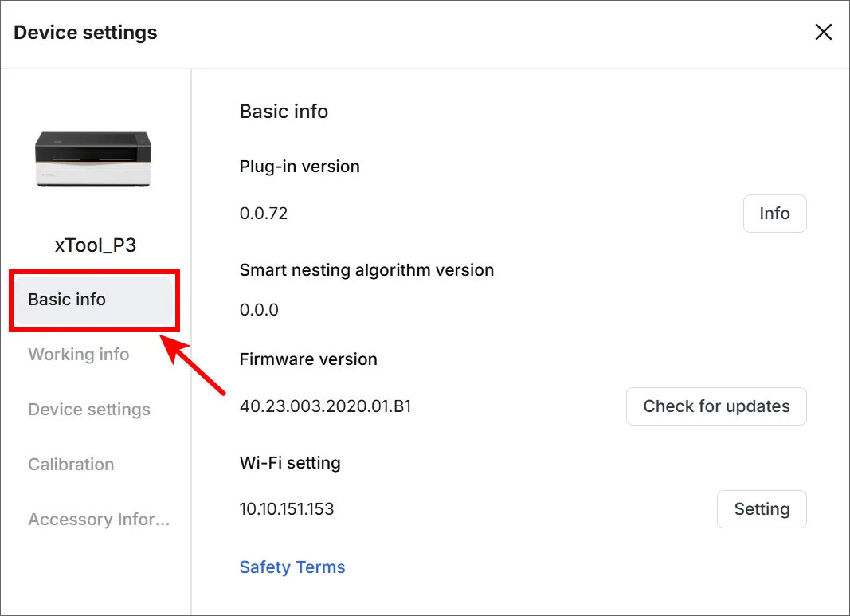Click Check for updates button
This screenshot has width=850, height=616.
(716, 406)
